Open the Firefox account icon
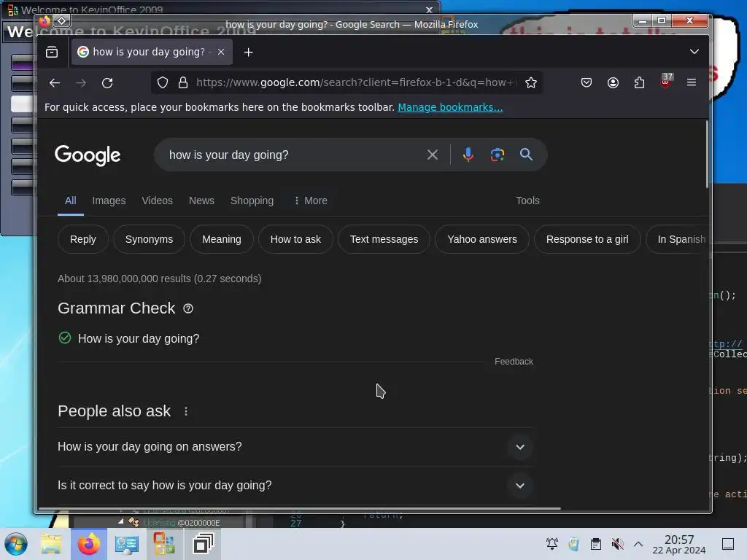This screenshot has width=747, height=560. tap(613, 82)
